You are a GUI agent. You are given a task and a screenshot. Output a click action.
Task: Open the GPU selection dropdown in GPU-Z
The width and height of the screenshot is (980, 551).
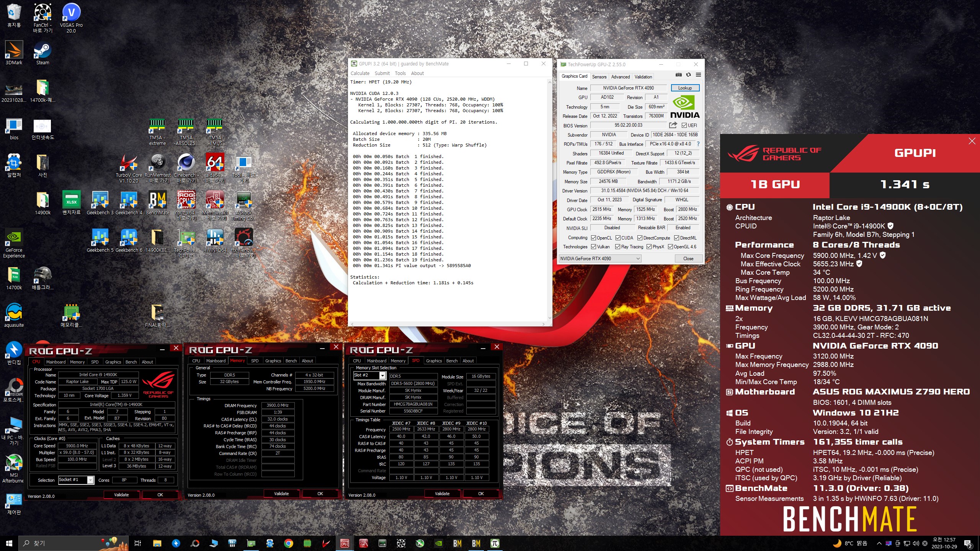tap(600, 258)
